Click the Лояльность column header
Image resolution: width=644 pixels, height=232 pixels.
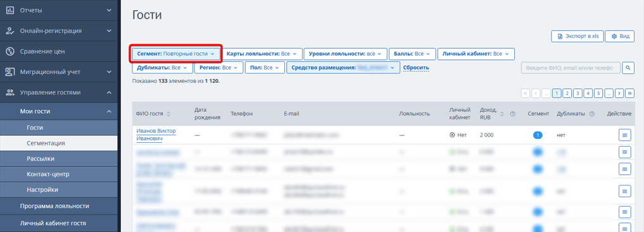click(414, 114)
